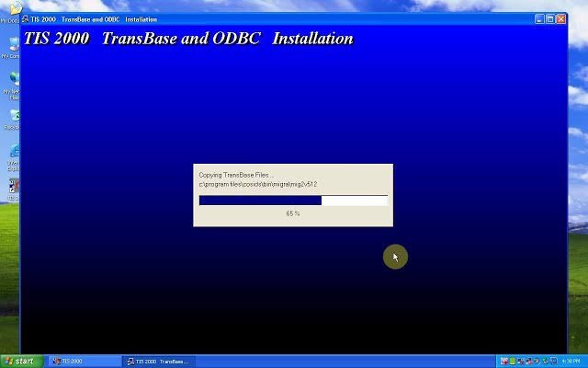Click first disconnected network tray icon
Image resolution: width=588 pixels, height=368 pixels.
pyautogui.click(x=521, y=362)
